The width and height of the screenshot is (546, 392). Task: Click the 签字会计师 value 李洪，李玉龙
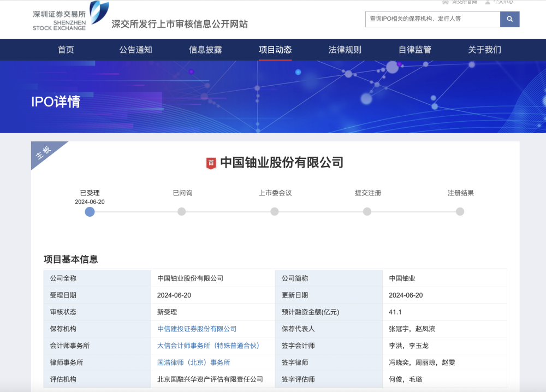409,346
